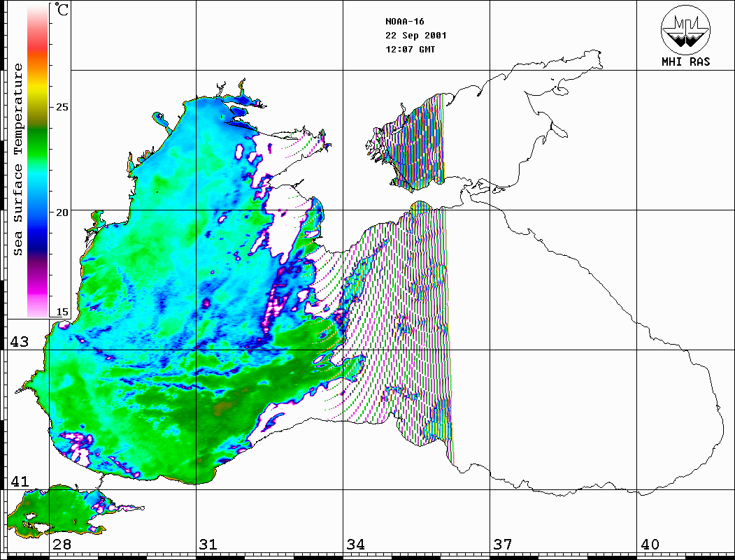
Task: Click the 'Sea Surface Temperature' vertical legend title
Action: (x=17, y=159)
